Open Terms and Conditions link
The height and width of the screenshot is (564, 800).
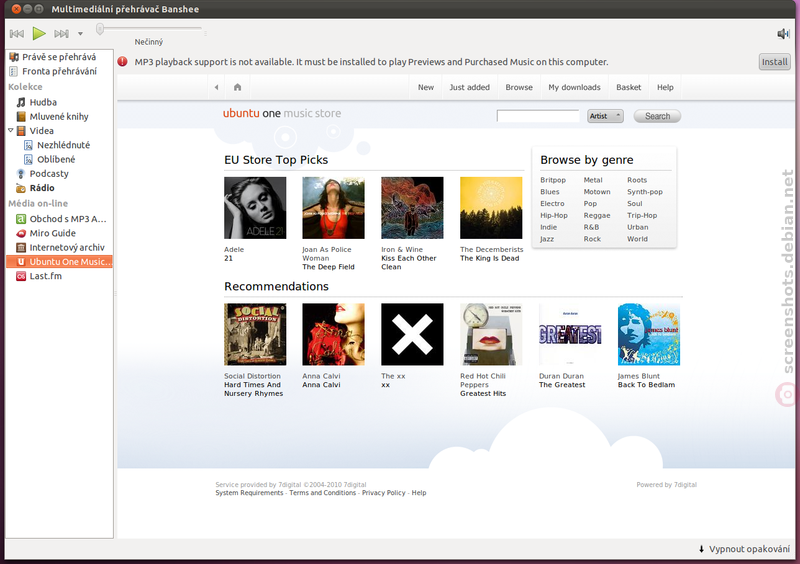[322, 493]
